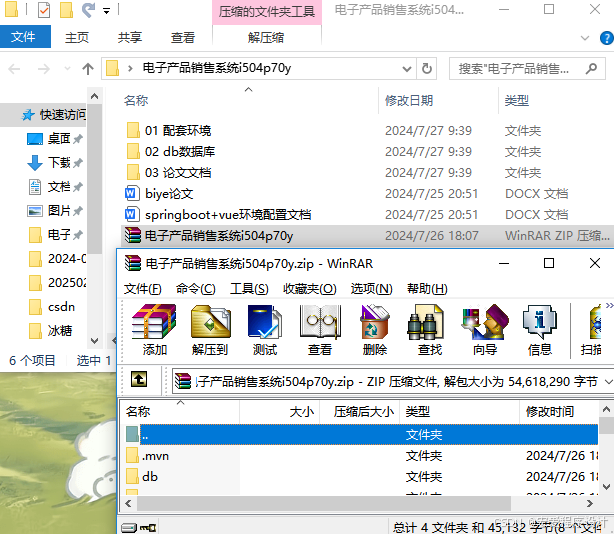The width and height of the screenshot is (614, 534).
Task: Click the Explorer up-directory arrow
Action: point(88,69)
